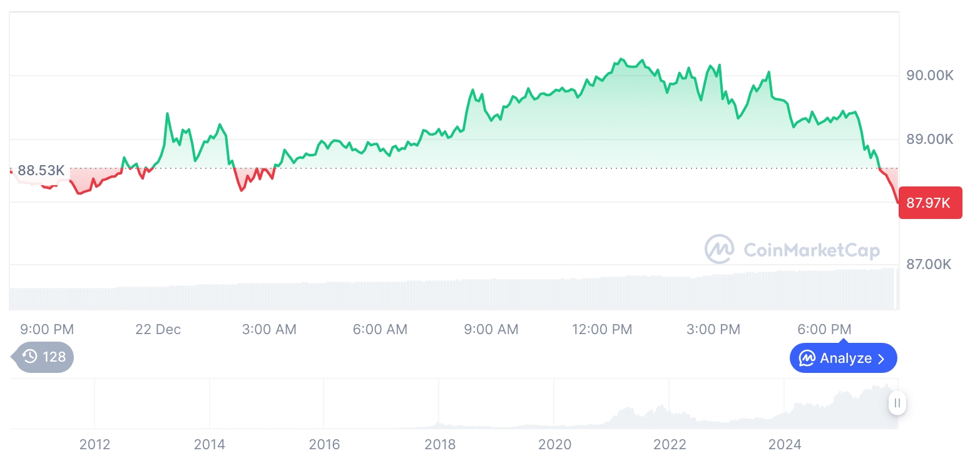Jump to 2022 on the year navigator
Image resolution: width=980 pixels, height=458 pixels.
tap(670, 444)
